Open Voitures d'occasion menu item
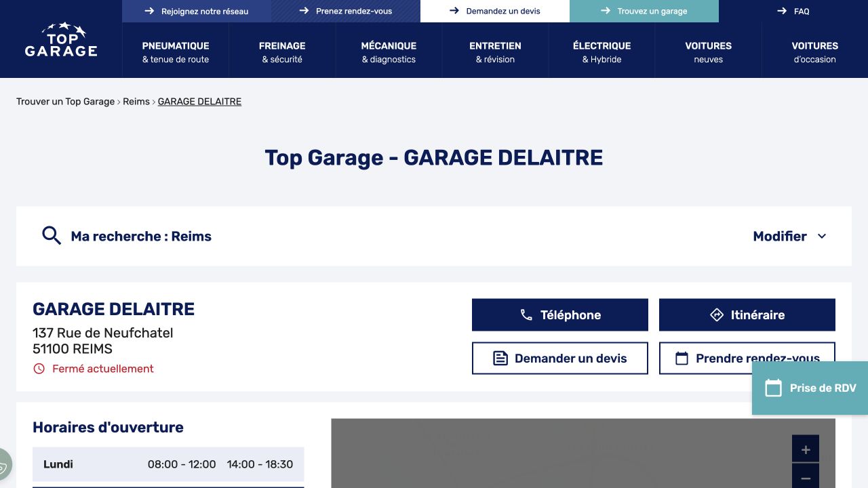 814,52
